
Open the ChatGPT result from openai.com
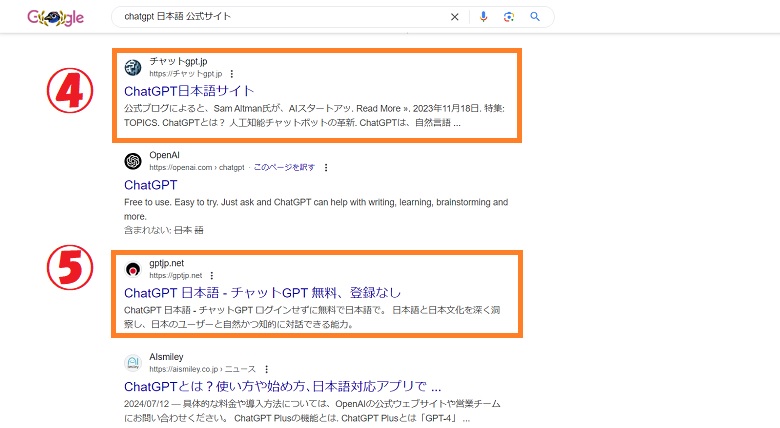coord(151,185)
